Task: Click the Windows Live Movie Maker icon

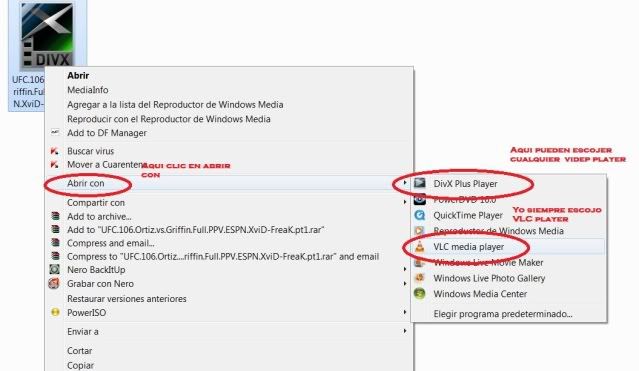Action: (x=419, y=263)
